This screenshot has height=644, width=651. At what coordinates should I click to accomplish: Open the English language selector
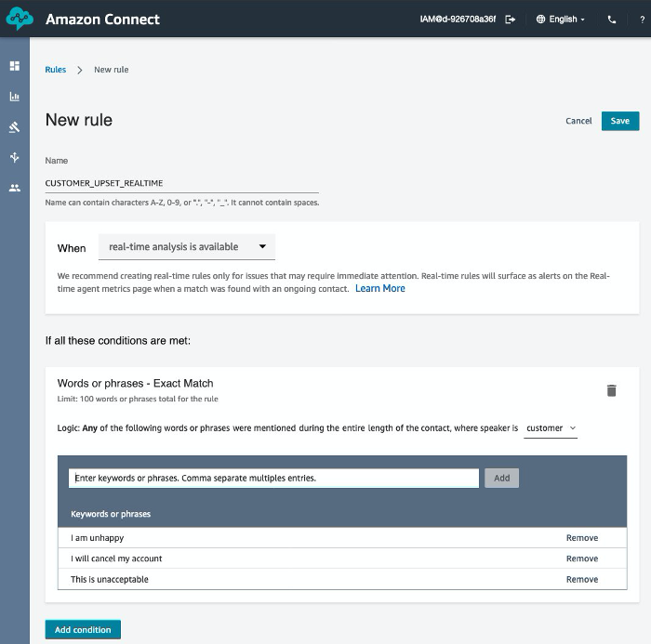click(561, 20)
